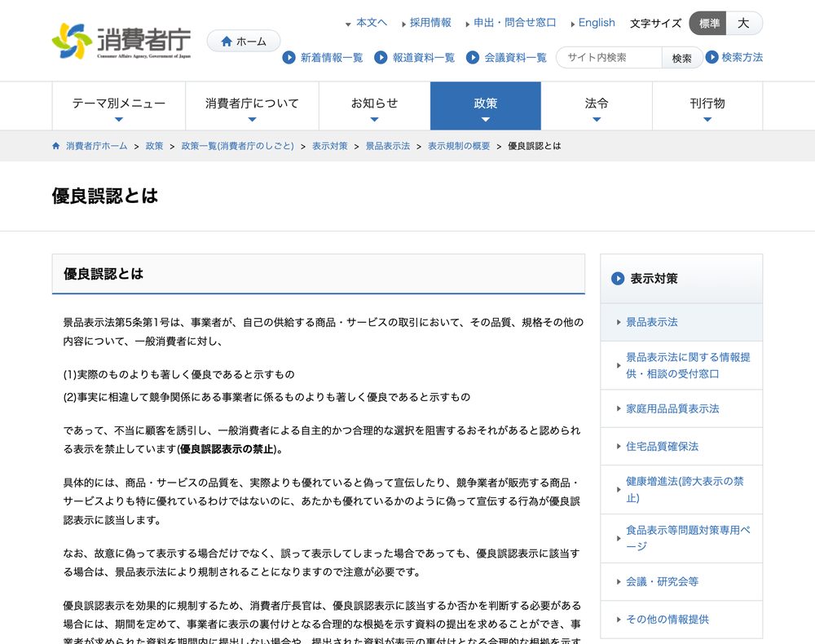Set font size to 大

[x=744, y=24]
